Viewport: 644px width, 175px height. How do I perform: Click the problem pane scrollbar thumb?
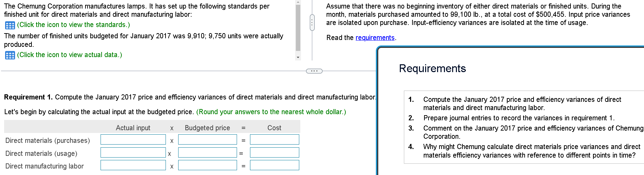click(x=298, y=28)
